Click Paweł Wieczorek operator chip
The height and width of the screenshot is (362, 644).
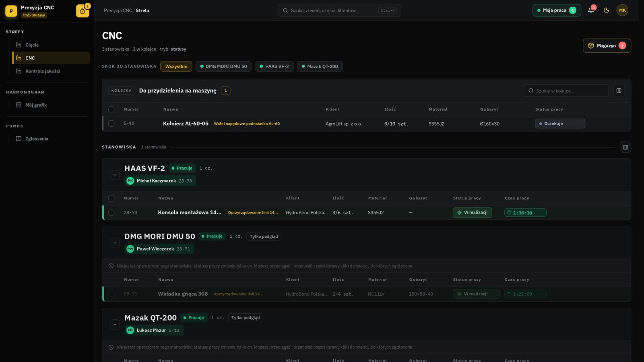pyautogui.click(x=159, y=249)
